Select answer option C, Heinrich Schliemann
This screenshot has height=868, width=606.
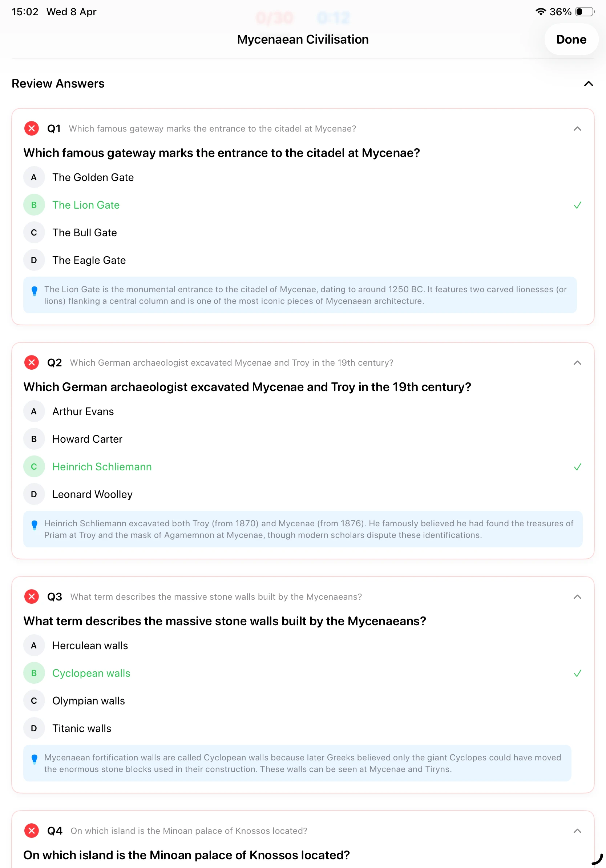[102, 466]
